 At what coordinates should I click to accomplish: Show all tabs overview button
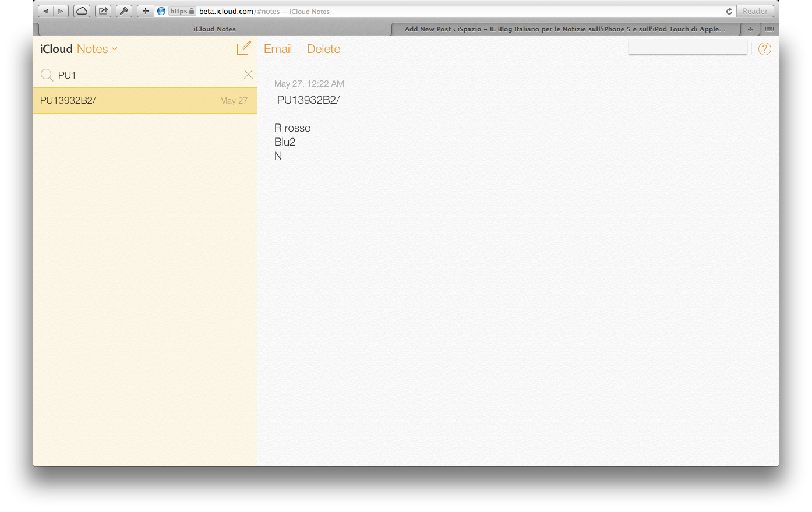(769, 29)
